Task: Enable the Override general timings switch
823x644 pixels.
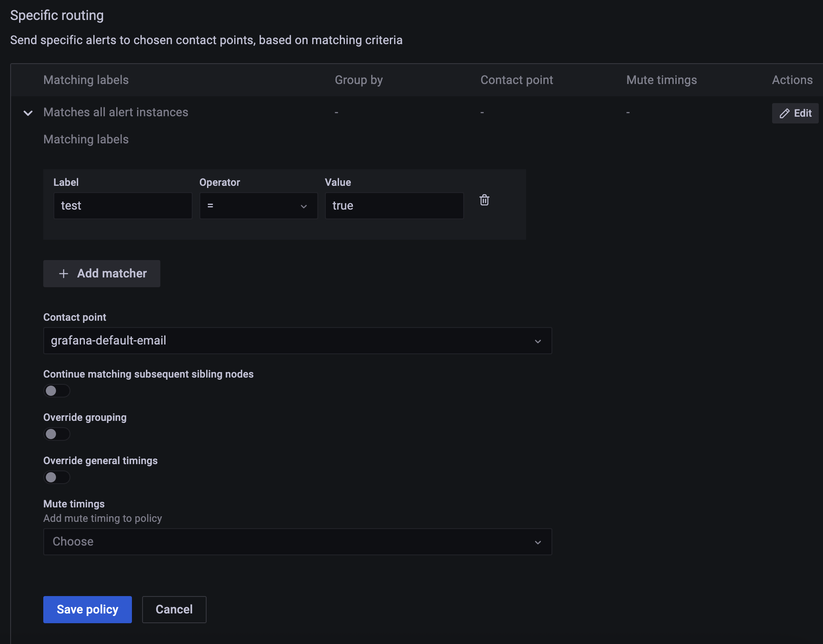Action: 56,477
